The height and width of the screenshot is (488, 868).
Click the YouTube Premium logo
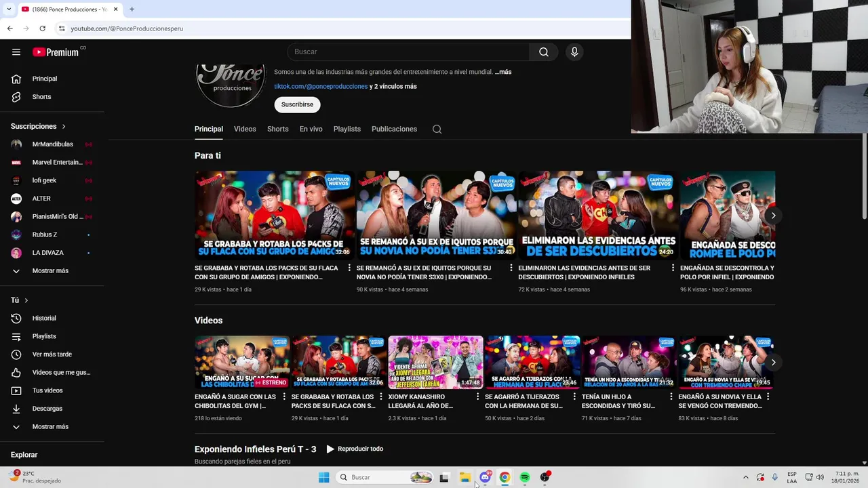56,52
